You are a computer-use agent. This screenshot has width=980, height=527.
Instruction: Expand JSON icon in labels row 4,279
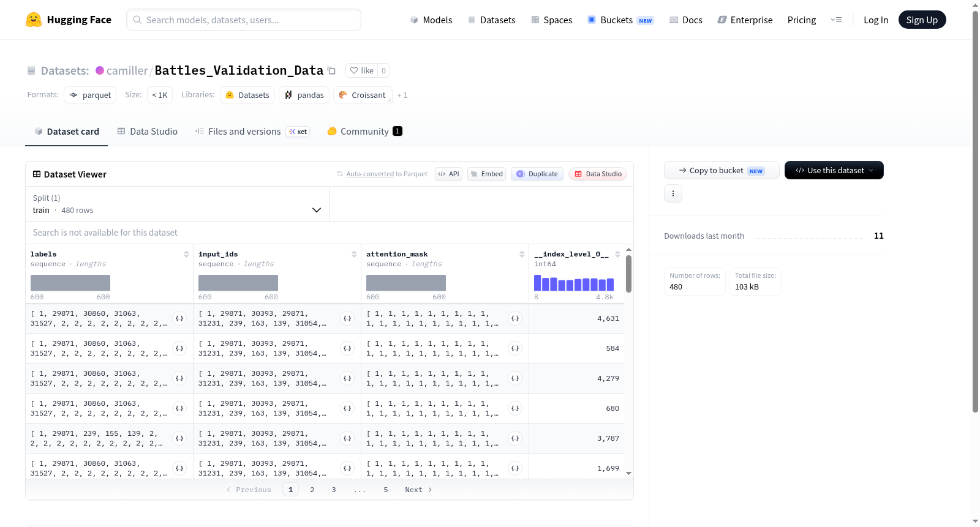tap(179, 378)
